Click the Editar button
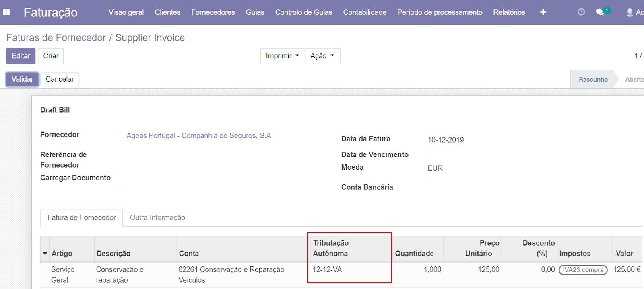This screenshot has height=289, width=644. tap(21, 56)
